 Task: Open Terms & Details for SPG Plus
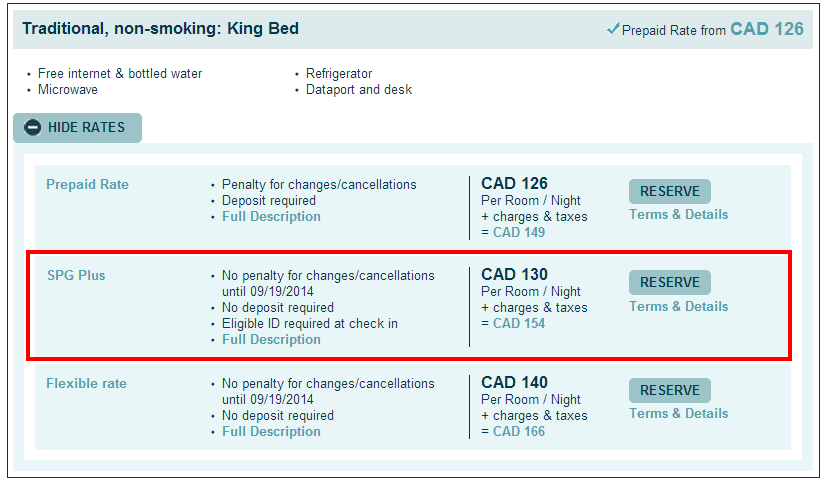click(x=678, y=306)
